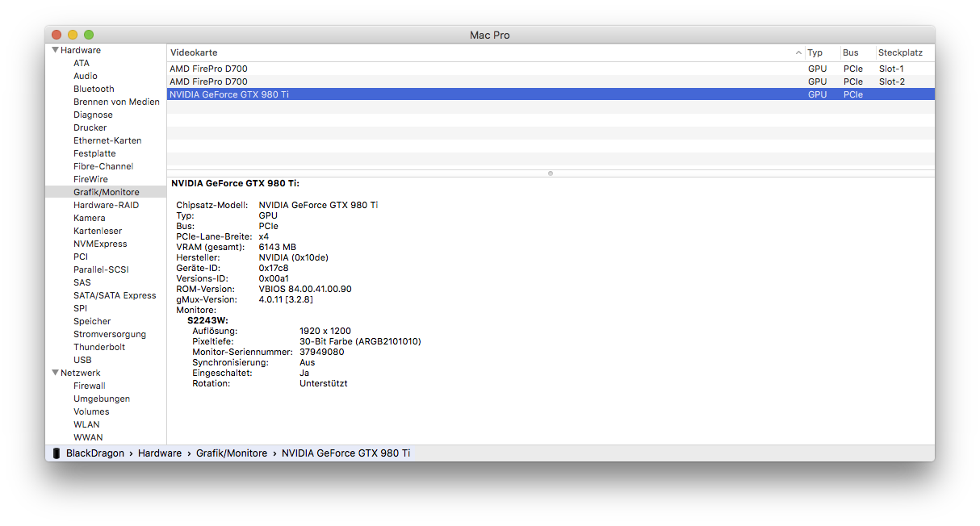Click the monitor serial number 37949080
Viewport: 980px width, 526px height.
coord(322,352)
